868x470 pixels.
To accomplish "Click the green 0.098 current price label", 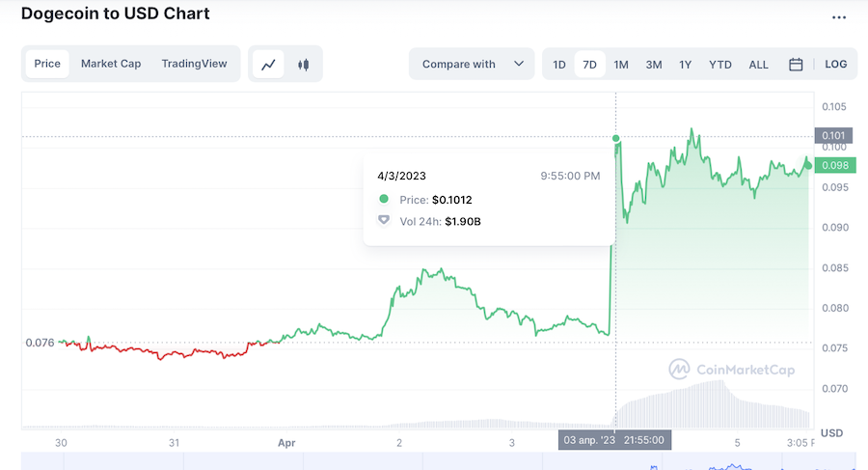I will pos(835,165).
